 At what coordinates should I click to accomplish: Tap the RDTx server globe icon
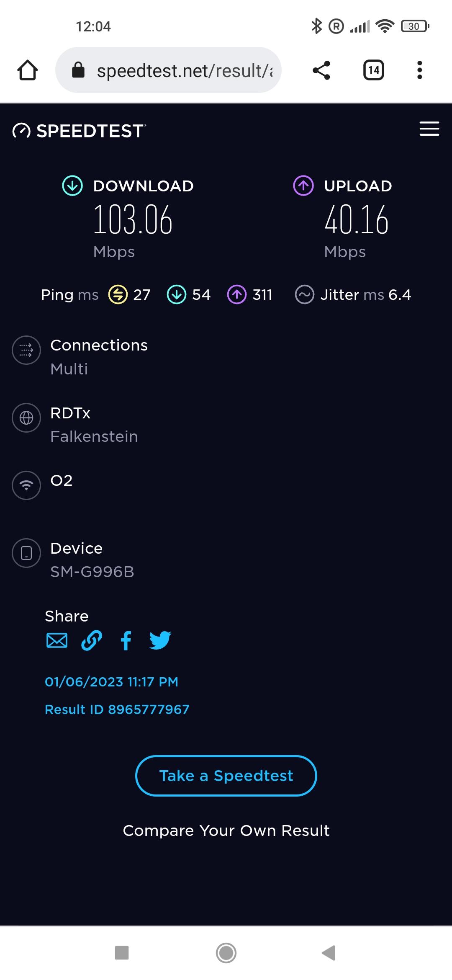coord(26,418)
